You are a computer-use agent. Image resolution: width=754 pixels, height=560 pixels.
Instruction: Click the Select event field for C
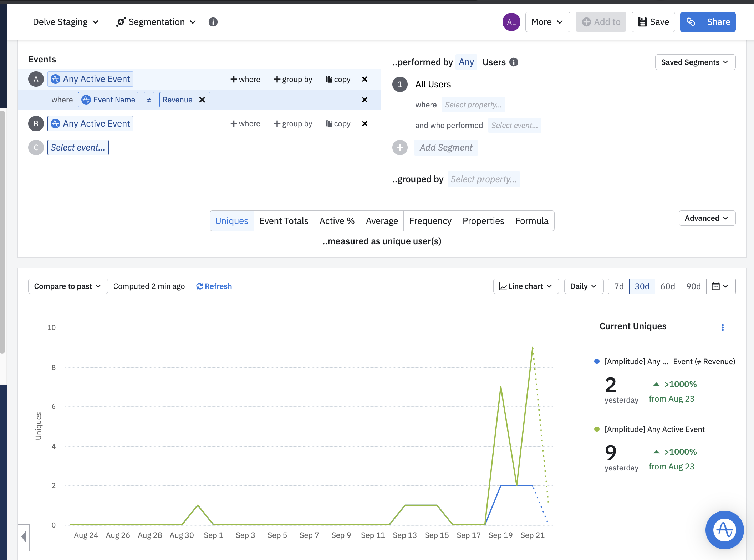click(78, 148)
